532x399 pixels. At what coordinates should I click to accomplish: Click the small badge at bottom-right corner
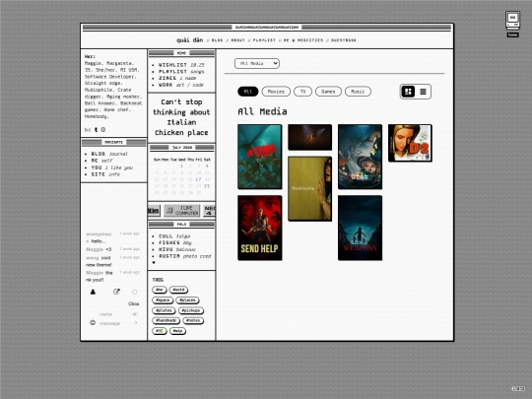(x=518, y=389)
